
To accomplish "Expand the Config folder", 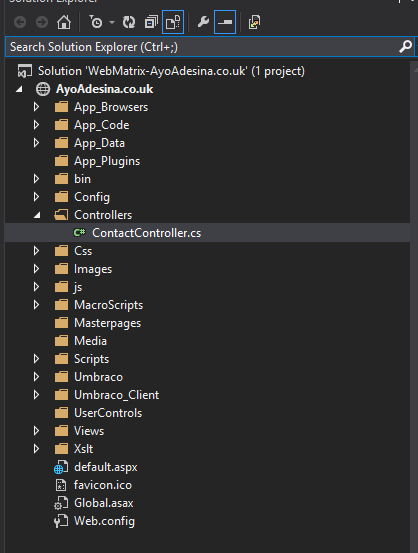I will pyautogui.click(x=36, y=197).
